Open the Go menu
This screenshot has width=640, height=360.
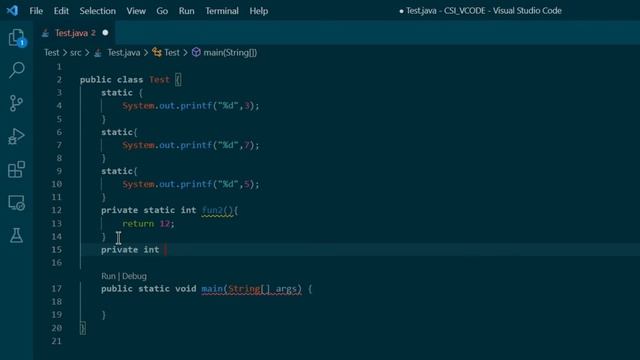162,11
